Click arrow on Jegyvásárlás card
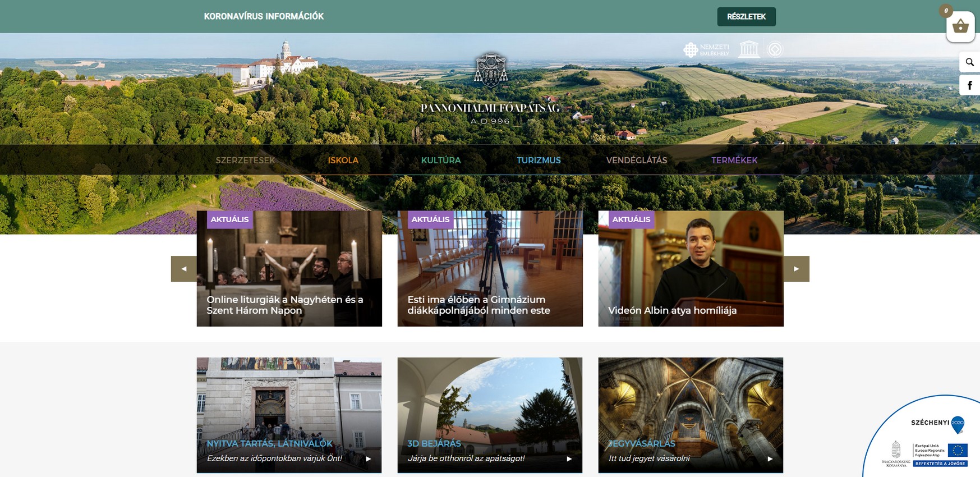 [x=770, y=458]
